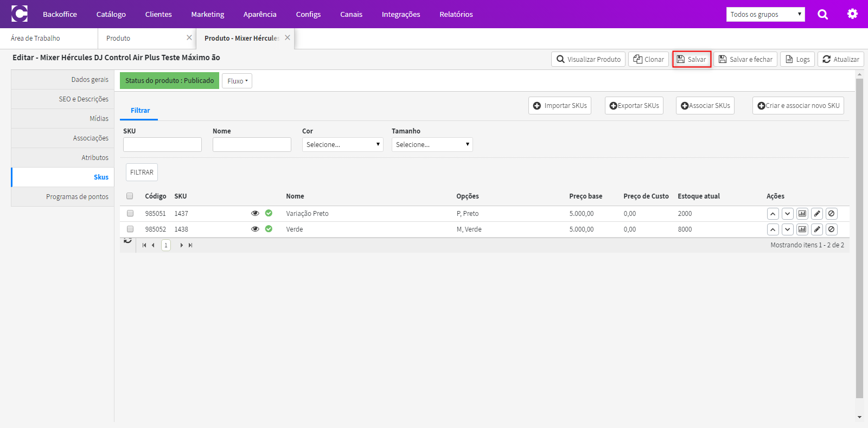The width and height of the screenshot is (868, 428).
Task: Go to next page of SKU grid
Action: pyautogui.click(x=181, y=245)
